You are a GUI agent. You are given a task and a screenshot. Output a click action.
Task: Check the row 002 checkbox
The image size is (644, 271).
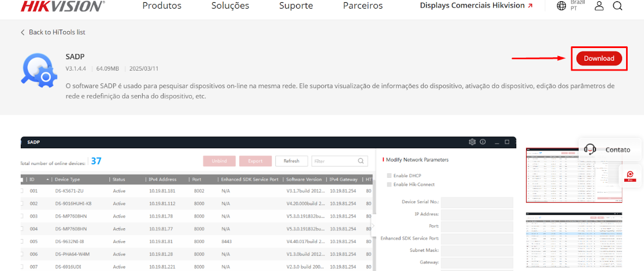coord(21,204)
